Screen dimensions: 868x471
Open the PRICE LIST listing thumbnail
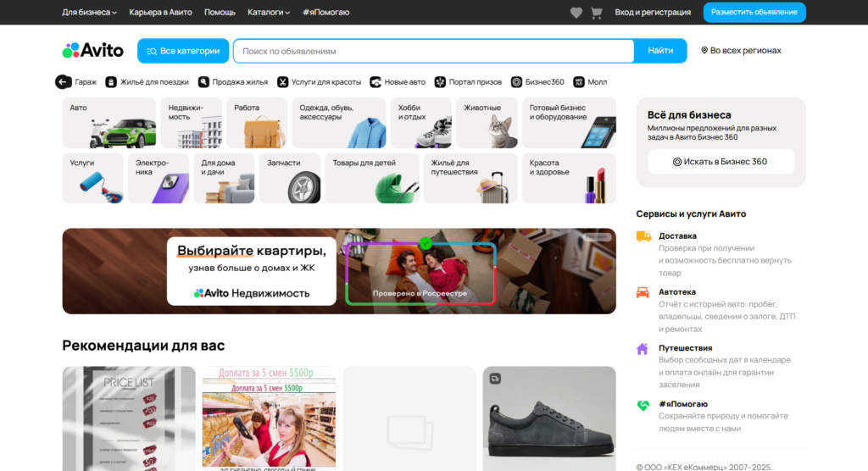(x=129, y=418)
